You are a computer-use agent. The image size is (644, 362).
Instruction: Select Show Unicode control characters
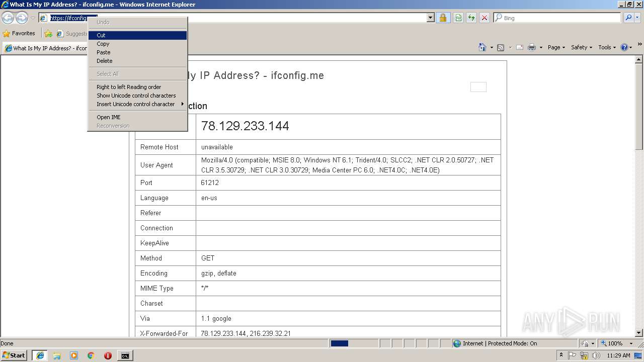[137, 96]
